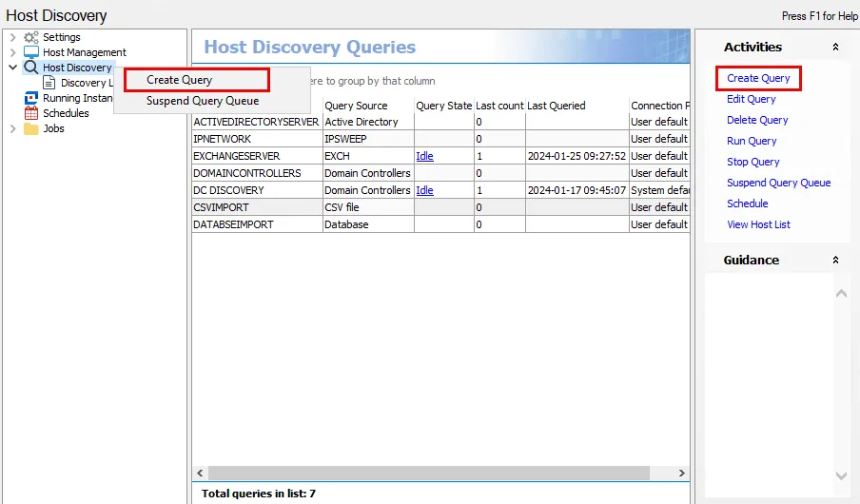Sort by Last count column header

499,106
